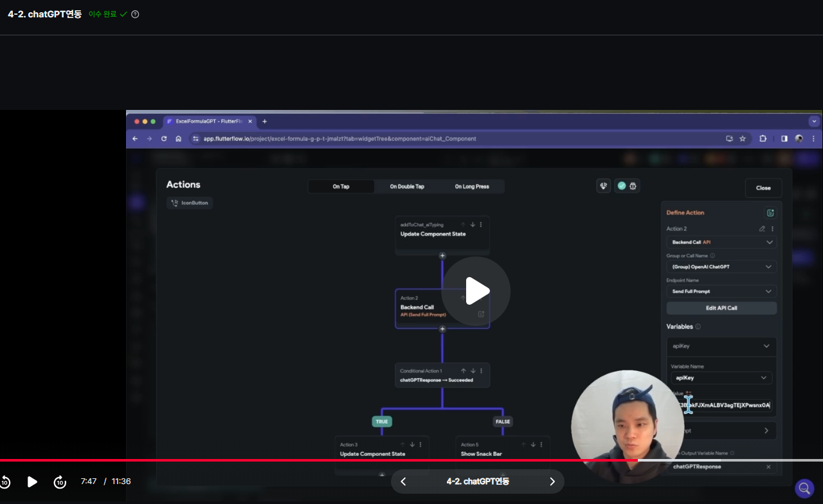Expand the prompt variable row with chevron
Image resolution: width=823 pixels, height=504 pixels.
pyautogui.click(x=766, y=431)
